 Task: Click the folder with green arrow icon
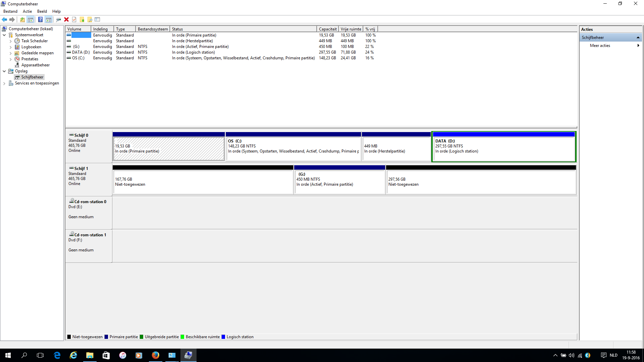pos(82,19)
